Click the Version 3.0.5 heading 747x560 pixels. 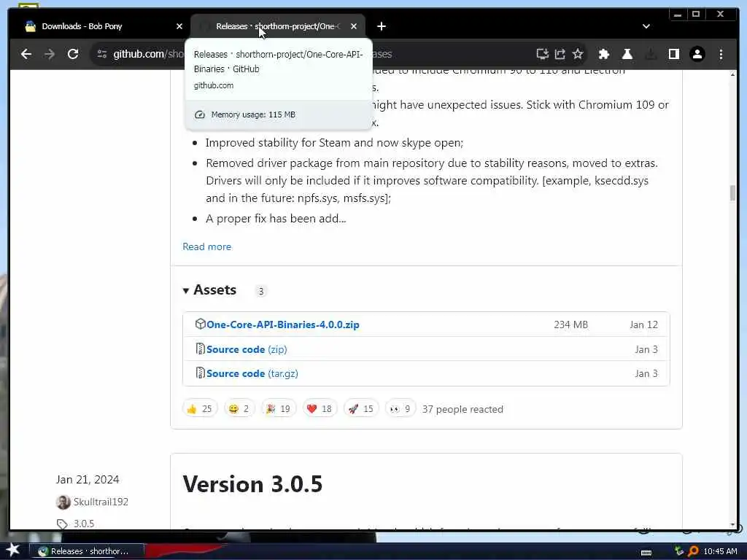pos(252,484)
